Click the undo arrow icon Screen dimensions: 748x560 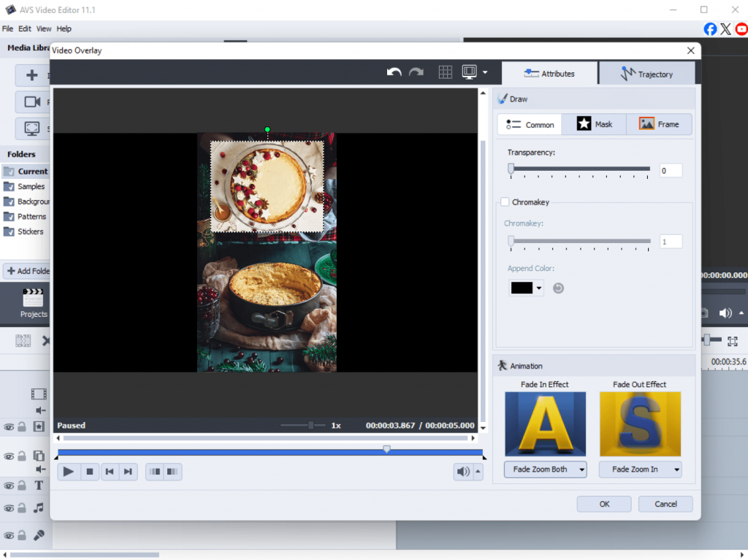[394, 72]
